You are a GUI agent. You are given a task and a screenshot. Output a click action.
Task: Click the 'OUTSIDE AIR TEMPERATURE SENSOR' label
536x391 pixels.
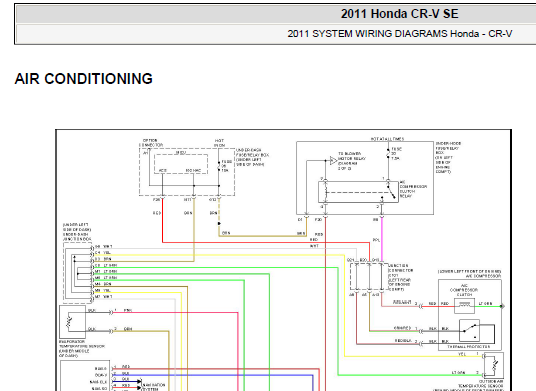[481, 386]
